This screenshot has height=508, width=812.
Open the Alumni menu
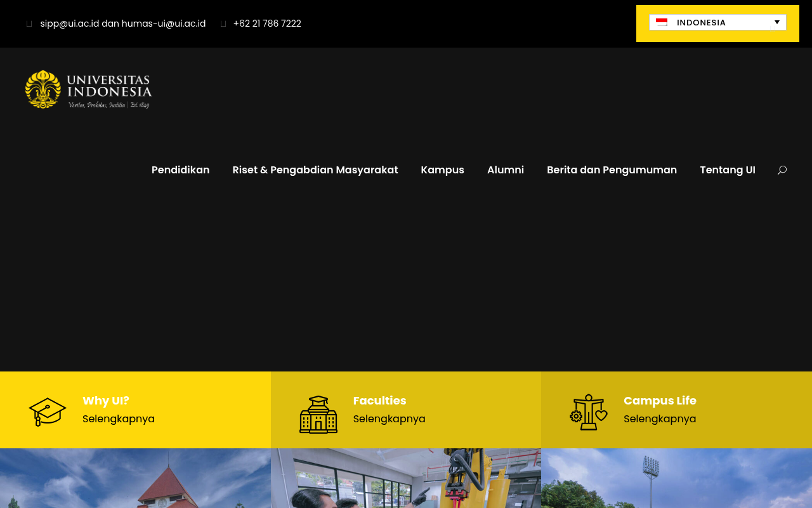coord(506,170)
